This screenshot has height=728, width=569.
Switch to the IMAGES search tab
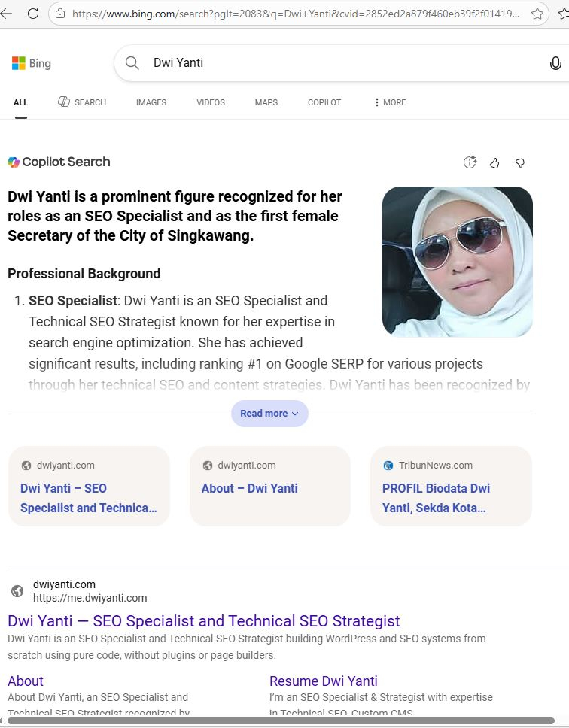(151, 102)
